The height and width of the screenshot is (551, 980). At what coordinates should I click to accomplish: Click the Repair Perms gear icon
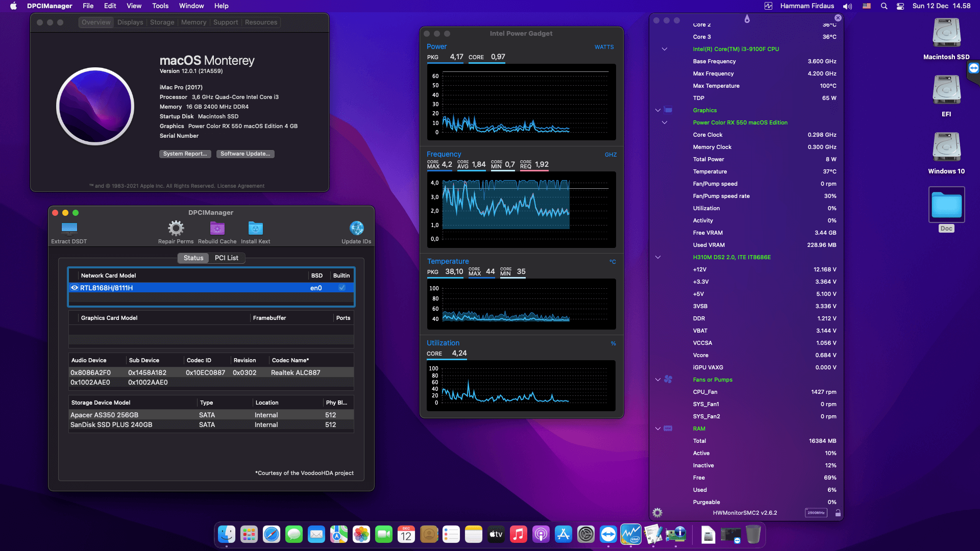point(176,228)
